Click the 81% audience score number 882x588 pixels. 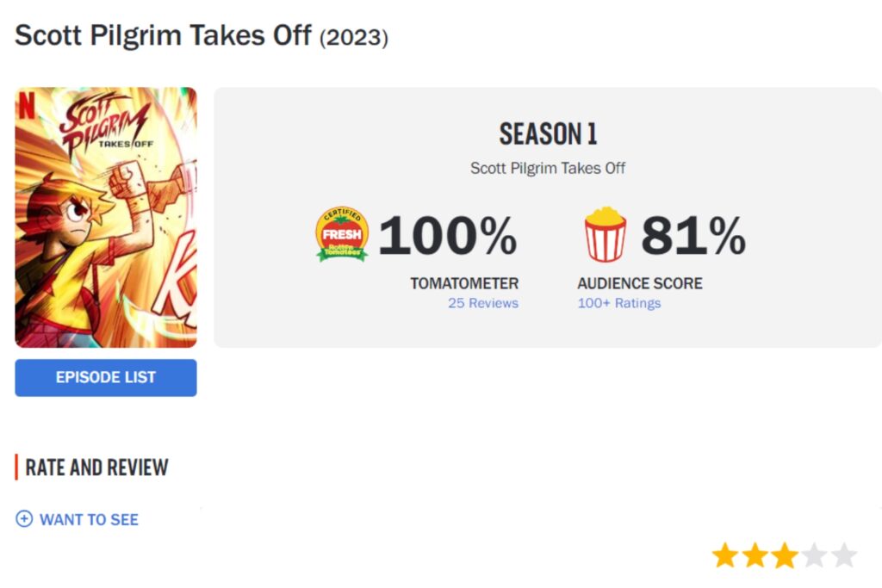[x=693, y=235]
